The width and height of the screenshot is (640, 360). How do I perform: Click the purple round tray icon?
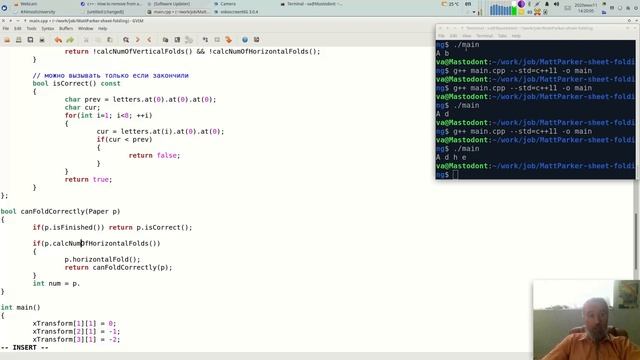[521, 4]
